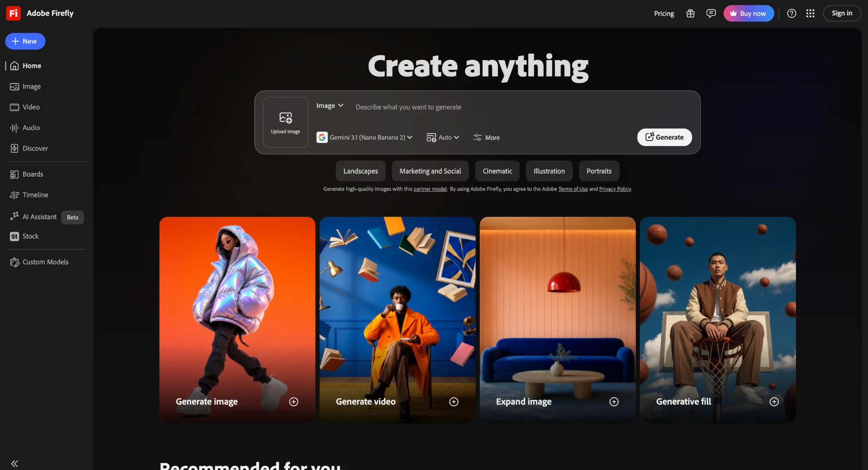Open Boards label in sidebar

pos(33,174)
